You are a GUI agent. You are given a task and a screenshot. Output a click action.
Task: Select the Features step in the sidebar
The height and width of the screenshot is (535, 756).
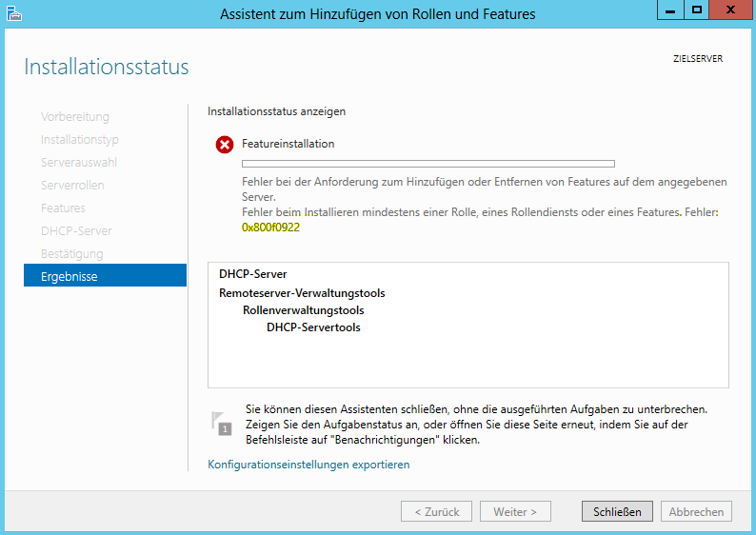(63, 208)
